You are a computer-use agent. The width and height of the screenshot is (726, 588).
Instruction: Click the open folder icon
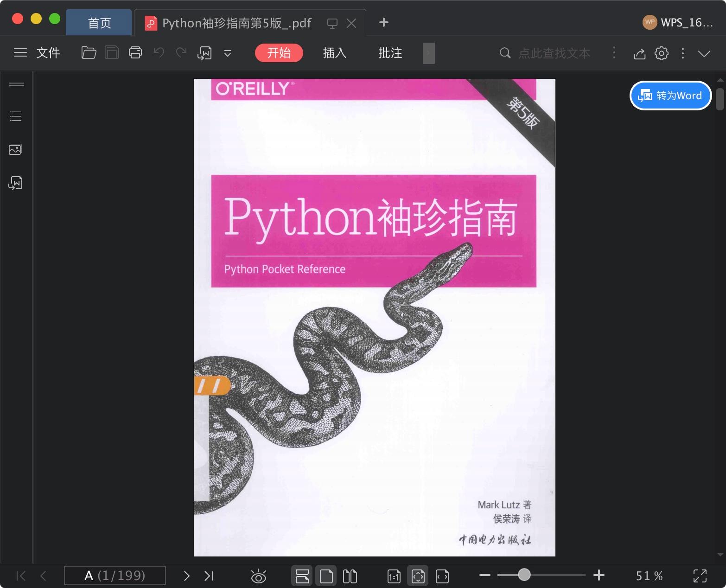89,53
